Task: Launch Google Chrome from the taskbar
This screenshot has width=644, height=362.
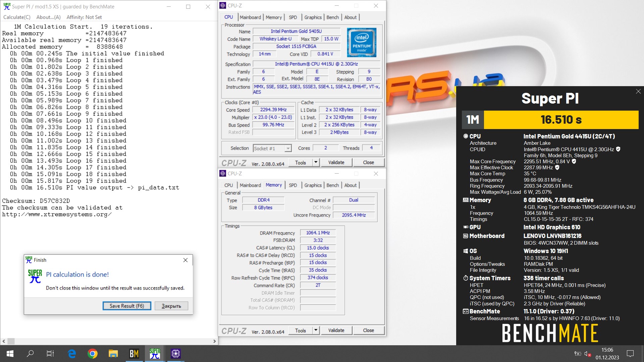Action: pyautogui.click(x=93, y=354)
